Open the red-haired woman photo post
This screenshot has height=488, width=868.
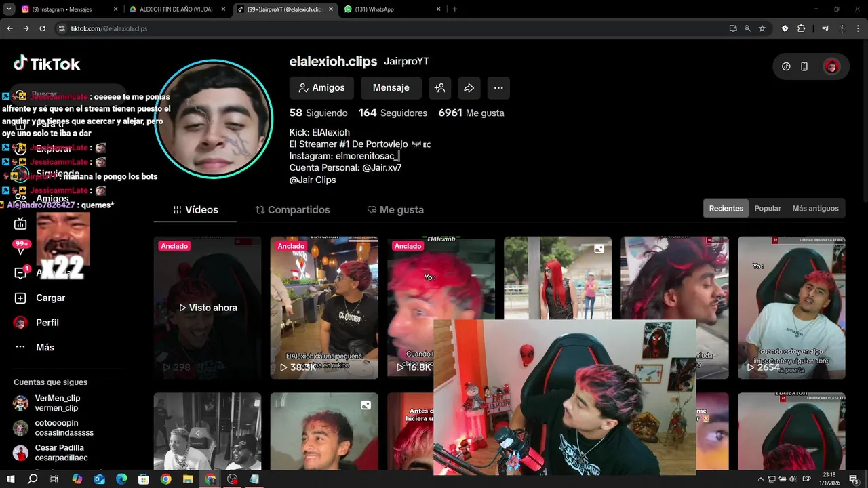pos(557,278)
